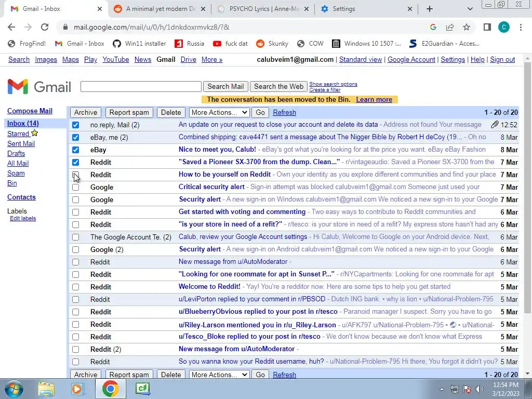Screen dimensions: 532x399
Task: Open Win11 installer GitHub bookmark
Action: click(139, 44)
